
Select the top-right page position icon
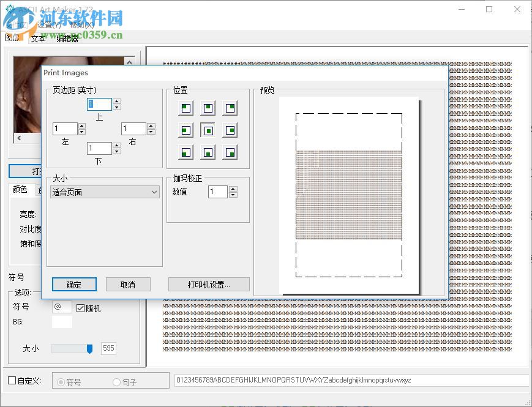pos(231,108)
